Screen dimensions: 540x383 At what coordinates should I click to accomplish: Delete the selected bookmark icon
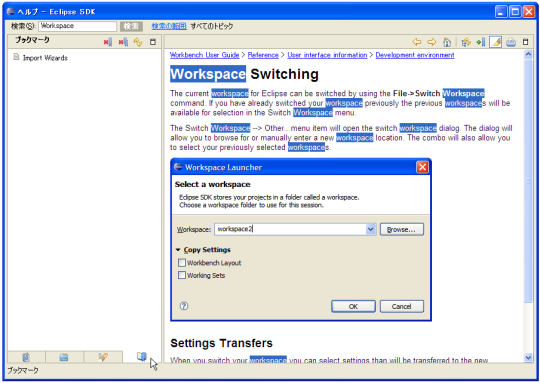click(107, 42)
